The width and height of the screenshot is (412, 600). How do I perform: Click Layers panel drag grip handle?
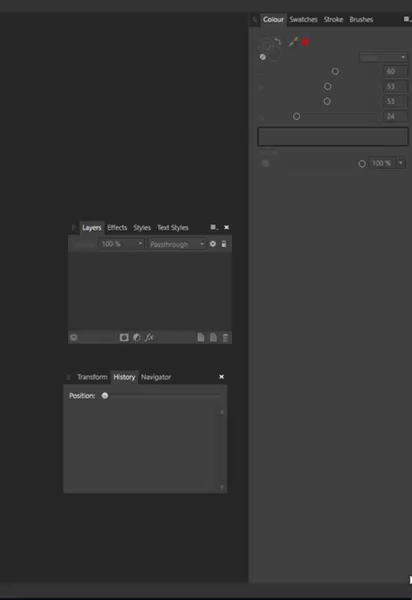[73, 228]
